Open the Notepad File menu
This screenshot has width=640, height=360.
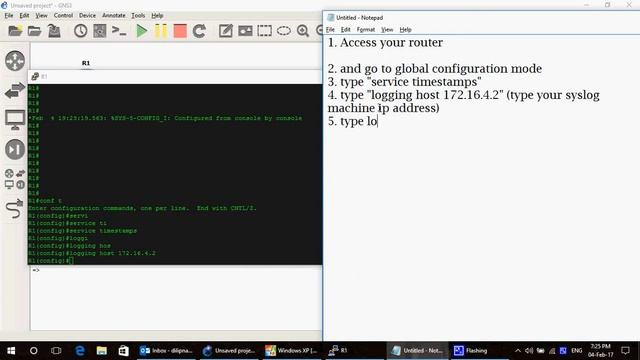click(330, 29)
